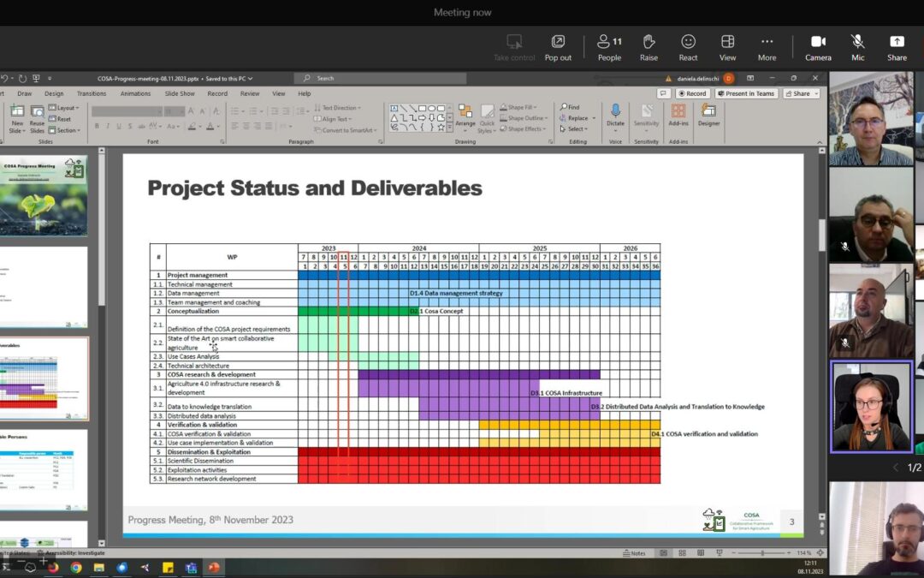Open the Slide Show ribbon tab

[x=180, y=93]
